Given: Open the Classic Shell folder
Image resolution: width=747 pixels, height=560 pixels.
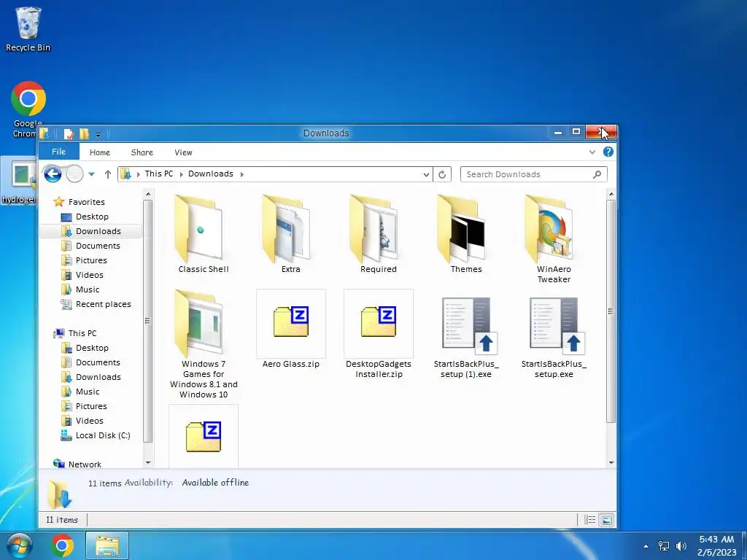Looking at the screenshot, I should 204,233.
